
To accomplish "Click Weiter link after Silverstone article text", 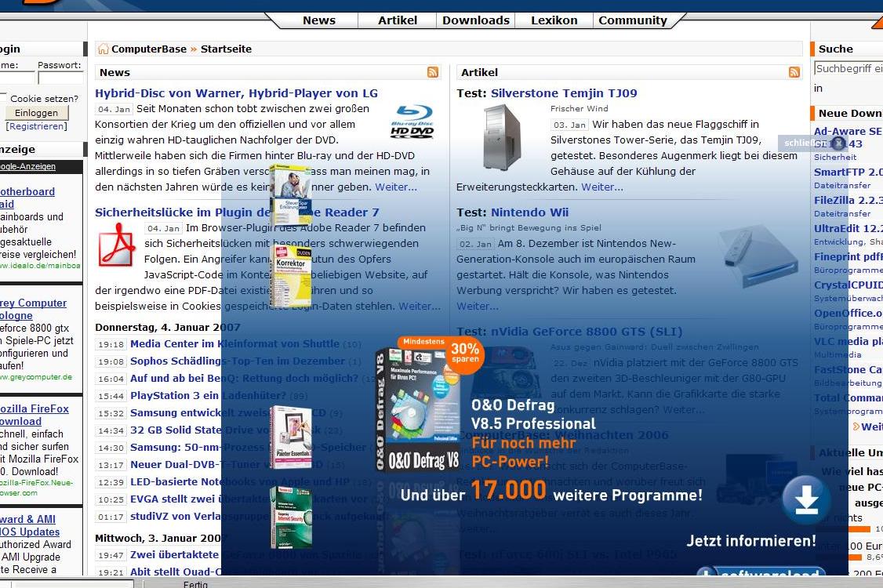I will pos(602,187).
